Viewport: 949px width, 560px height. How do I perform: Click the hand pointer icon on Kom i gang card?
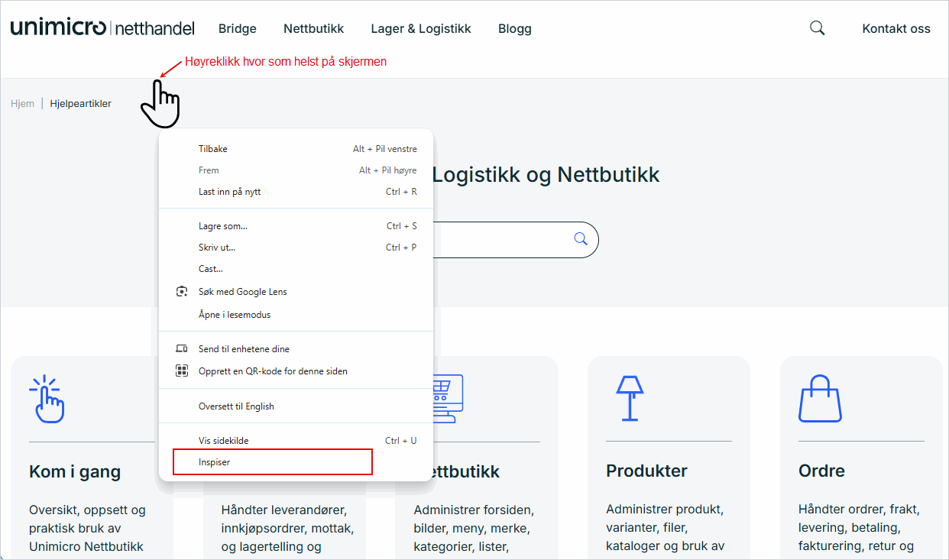[47, 399]
